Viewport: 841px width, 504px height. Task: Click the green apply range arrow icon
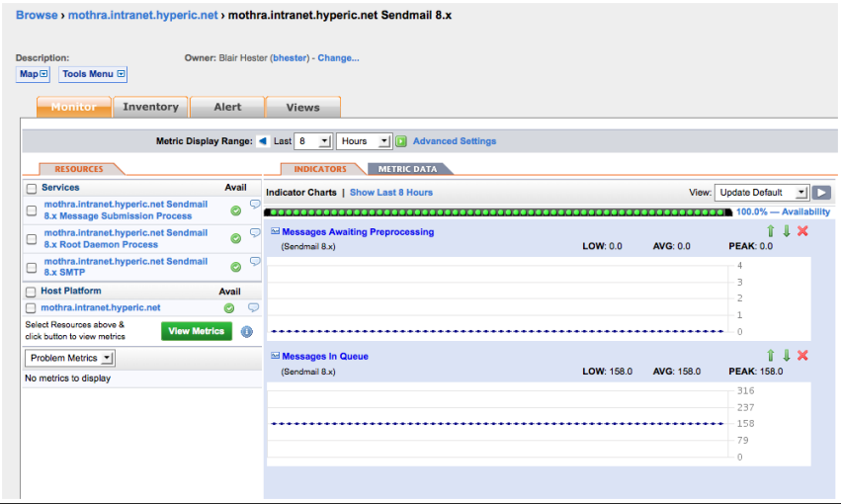pos(402,141)
